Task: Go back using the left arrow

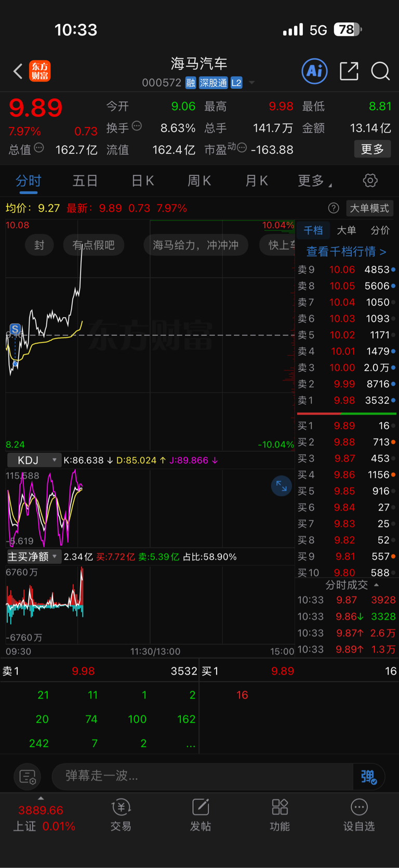Action: (x=18, y=71)
